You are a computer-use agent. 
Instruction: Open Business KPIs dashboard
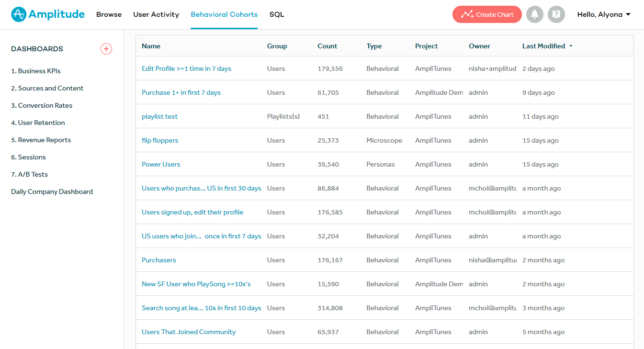[x=36, y=71]
